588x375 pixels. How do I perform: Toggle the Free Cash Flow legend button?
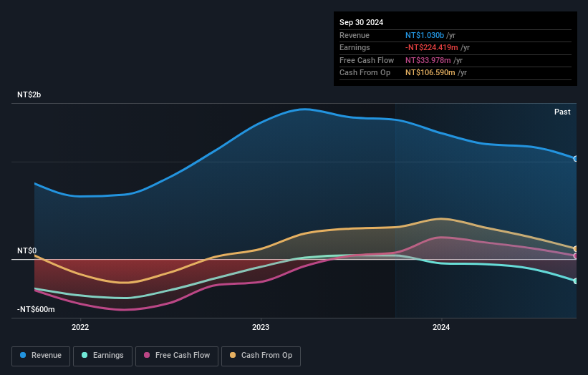pos(177,356)
